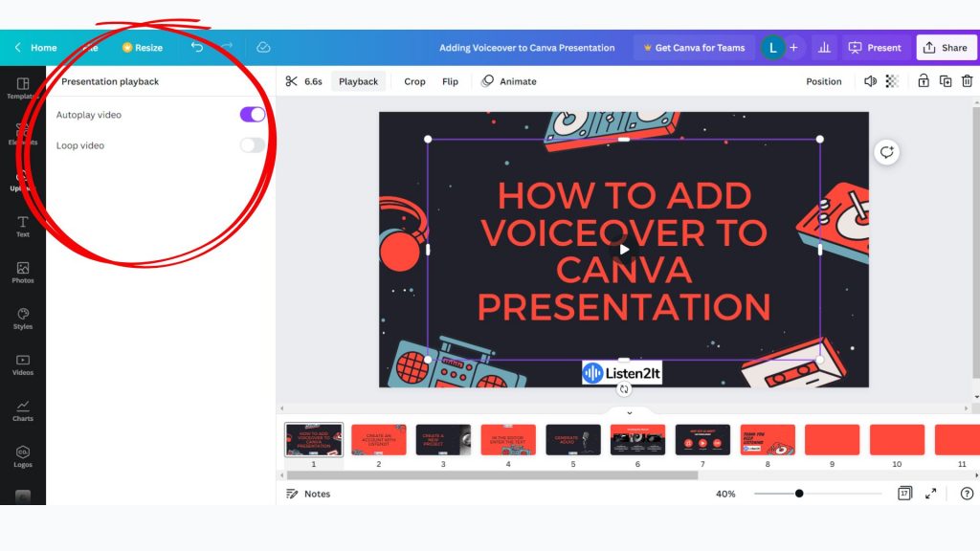This screenshot has width=980, height=551.
Task: Start presentation with Present button
Action: click(x=875, y=48)
